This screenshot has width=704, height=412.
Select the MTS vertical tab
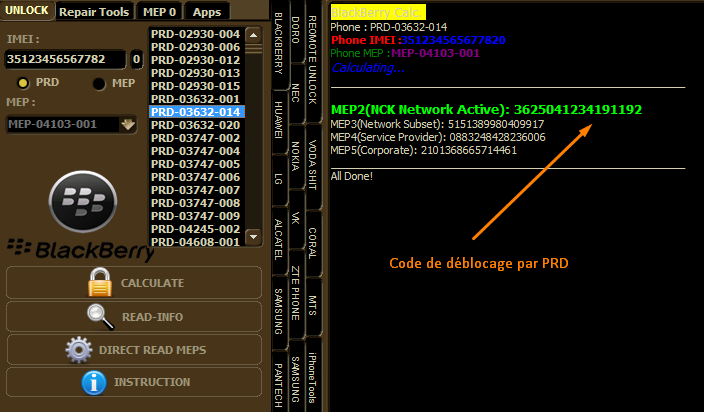point(312,306)
